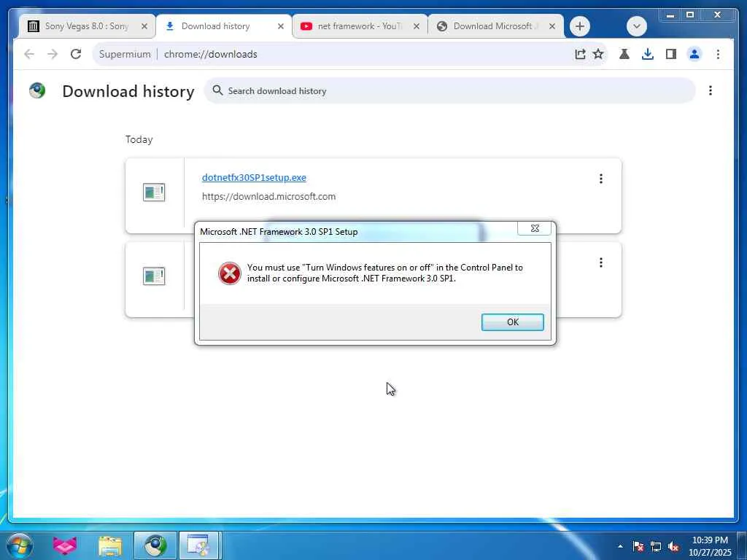Open the Chrome Labs flask icon
This screenshot has width=747, height=560.
624,54
